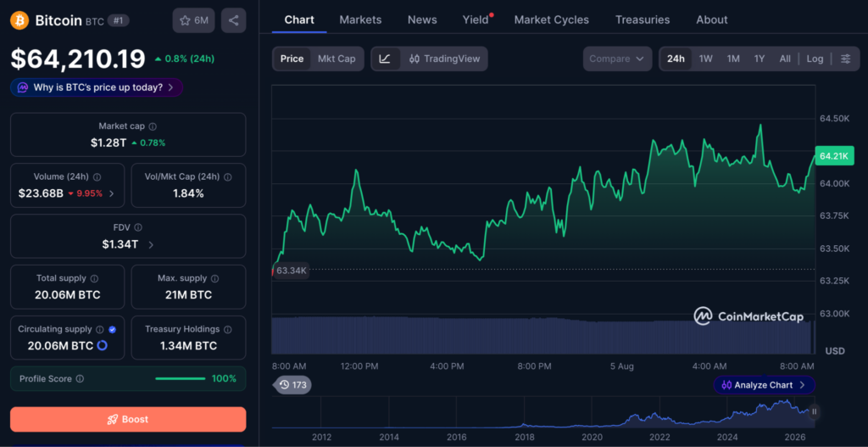This screenshot has height=447, width=868.
Task: Click the $1.28T market cap value
Action: click(x=108, y=142)
